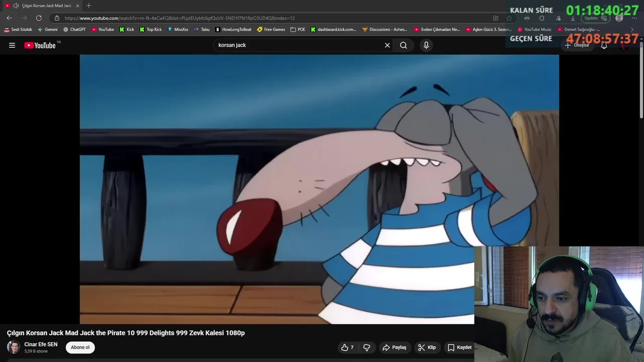Open YouTube notifications bell
This screenshot has width=644, height=362.
(604, 45)
